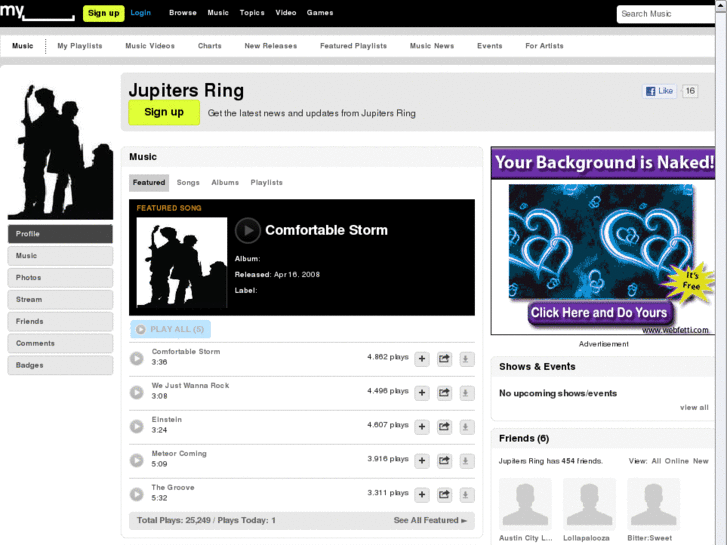
Task: Select Stream in left sidebar
Action: tap(60, 300)
